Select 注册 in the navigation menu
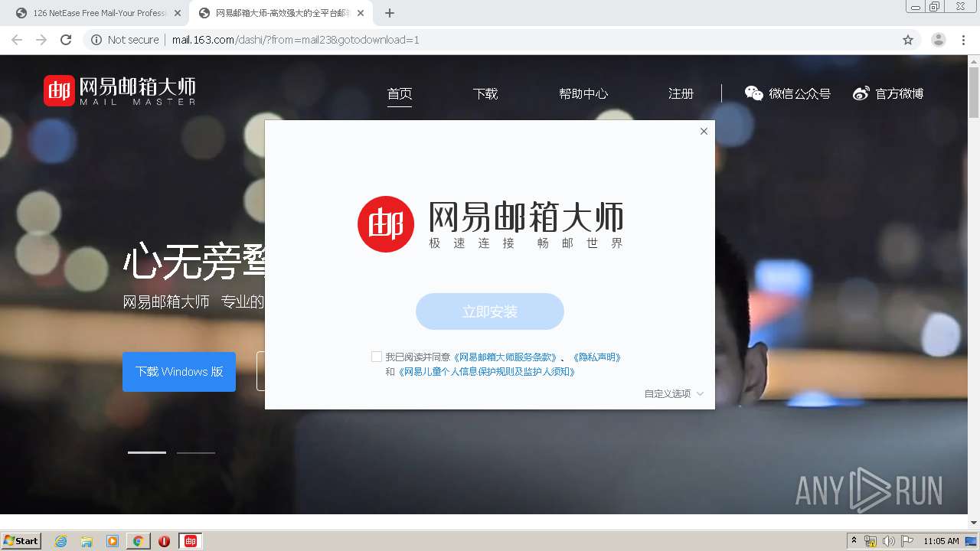 pos(681,93)
